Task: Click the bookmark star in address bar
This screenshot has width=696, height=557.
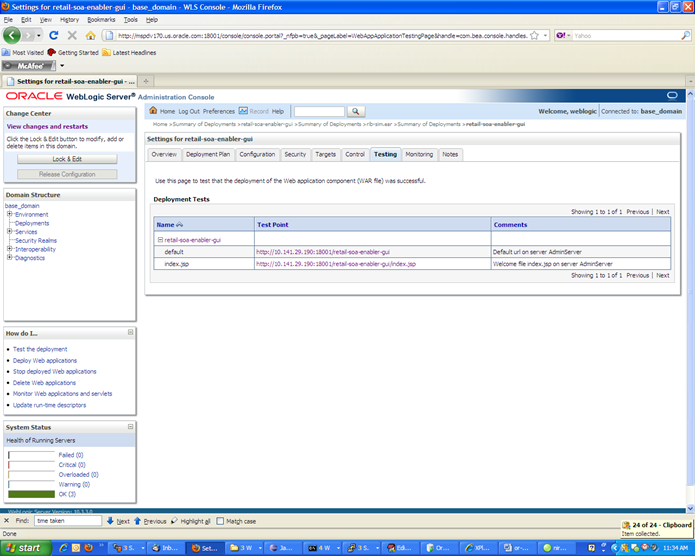Action: [x=534, y=36]
